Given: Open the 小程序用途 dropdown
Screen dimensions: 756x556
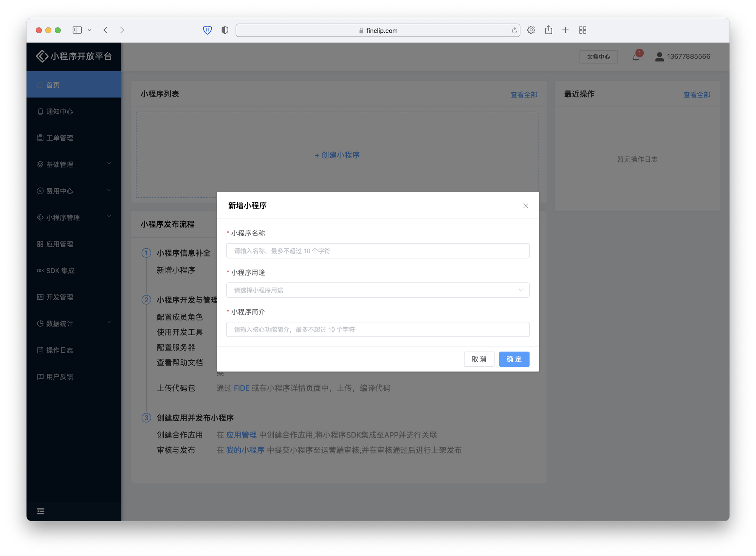Looking at the screenshot, I should (378, 290).
